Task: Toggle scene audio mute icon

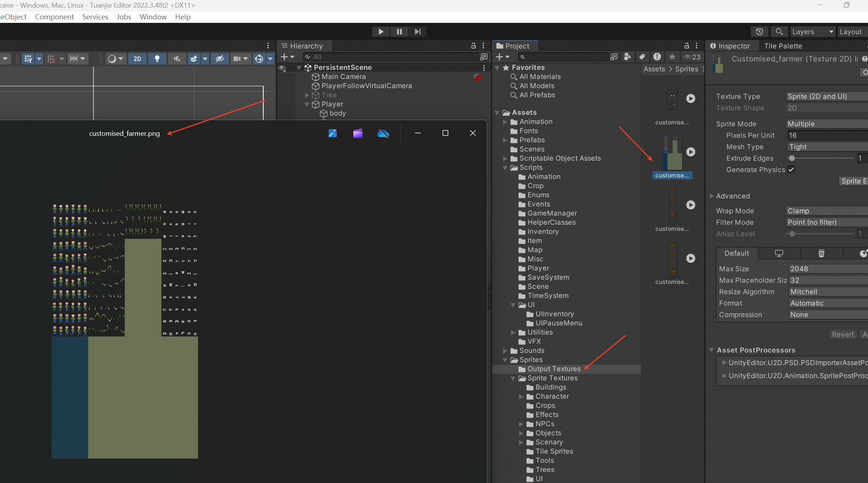Action: tap(177, 59)
